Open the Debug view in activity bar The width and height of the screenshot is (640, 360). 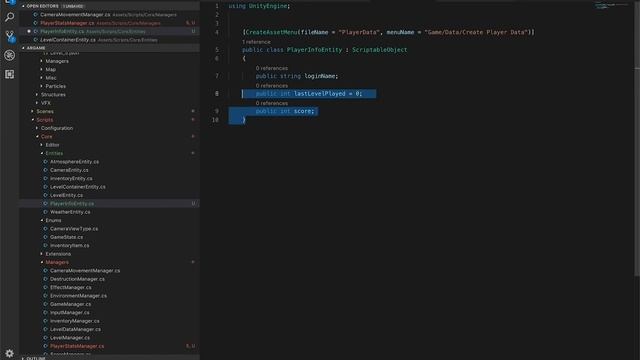point(9,55)
